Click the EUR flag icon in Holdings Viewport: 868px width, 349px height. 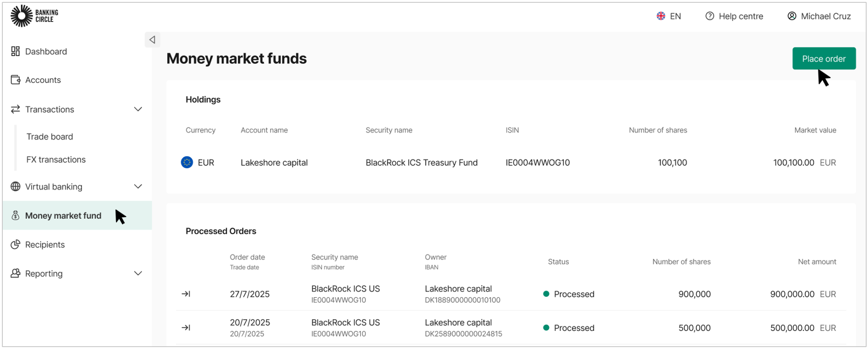pos(187,162)
